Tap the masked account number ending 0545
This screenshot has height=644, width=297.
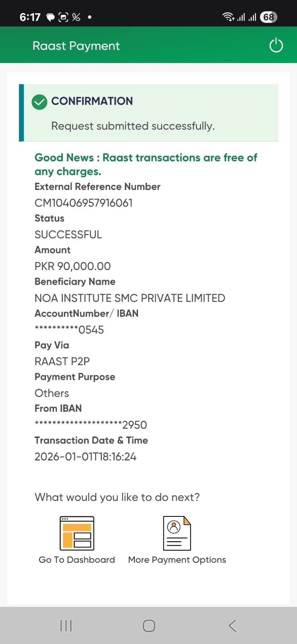pos(69,330)
